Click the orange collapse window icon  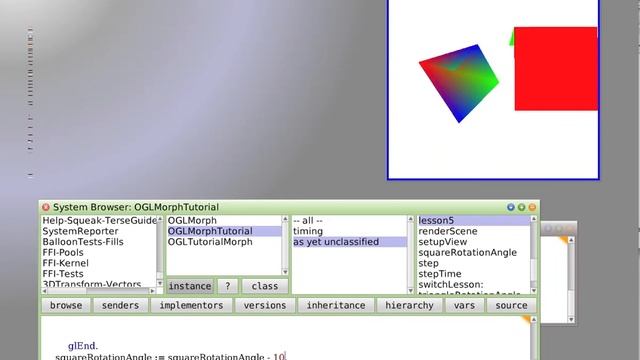click(532, 207)
